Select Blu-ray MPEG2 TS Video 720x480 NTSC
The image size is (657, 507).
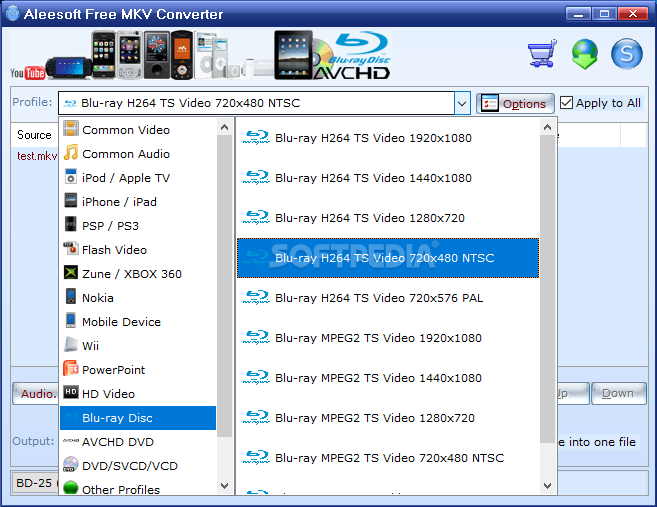click(x=388, y=458)
